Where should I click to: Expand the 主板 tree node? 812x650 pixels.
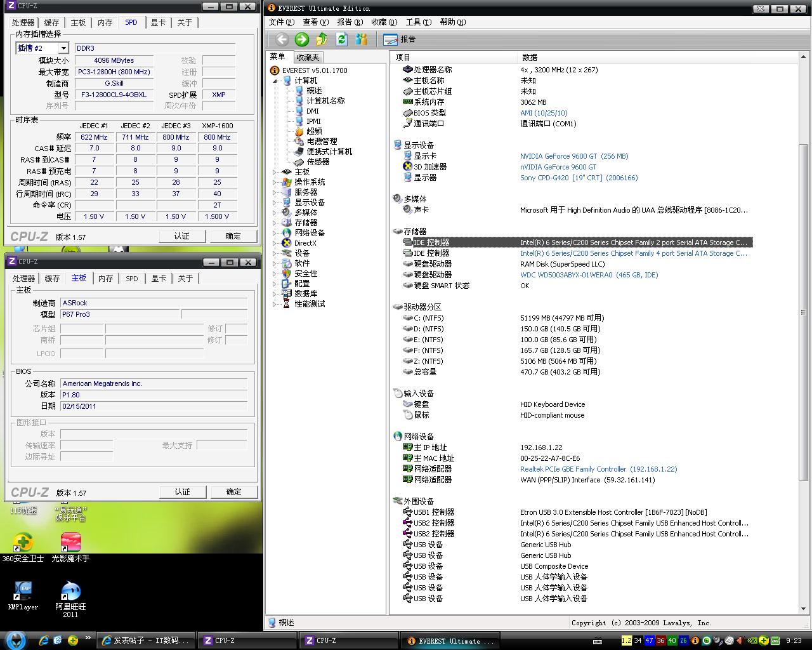275,172
